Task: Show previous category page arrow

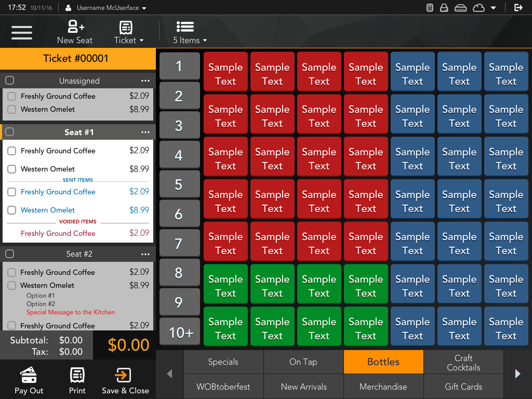Action: pos(170,374)
